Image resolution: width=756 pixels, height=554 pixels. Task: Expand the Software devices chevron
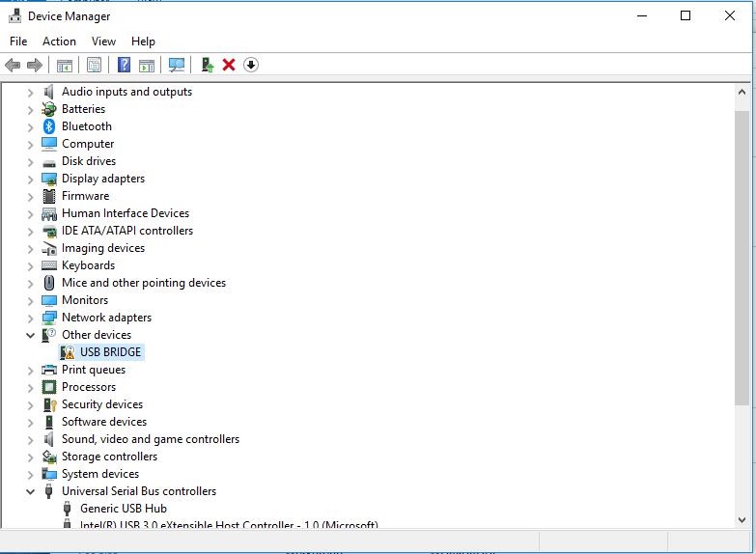click(30, 422)
